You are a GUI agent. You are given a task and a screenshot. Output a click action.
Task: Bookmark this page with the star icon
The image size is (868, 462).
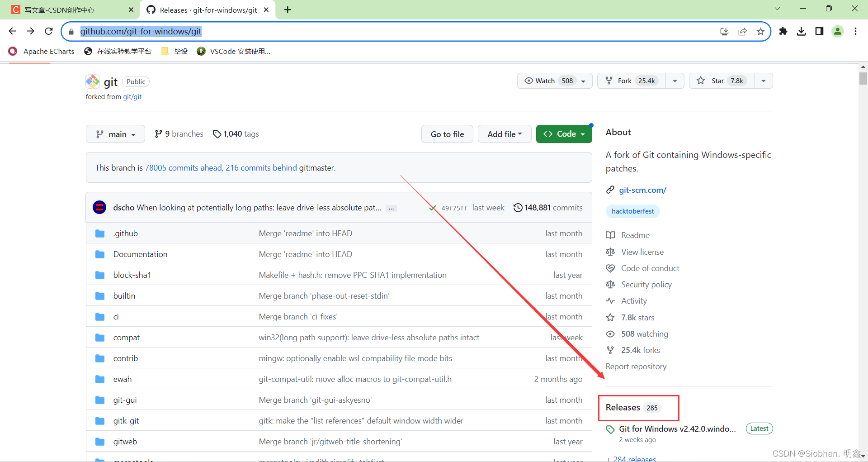[x=760, y=31]
